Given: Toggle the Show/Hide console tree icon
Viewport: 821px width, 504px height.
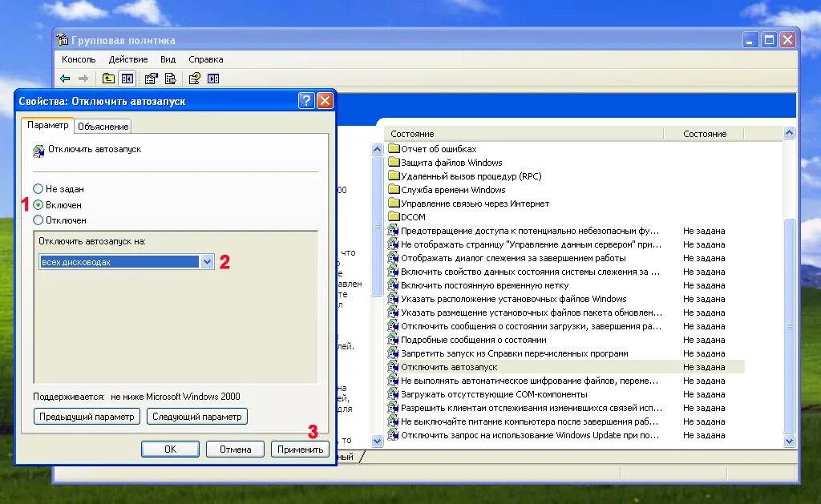Looking at the screenshot, I should (x=127, y=79).
